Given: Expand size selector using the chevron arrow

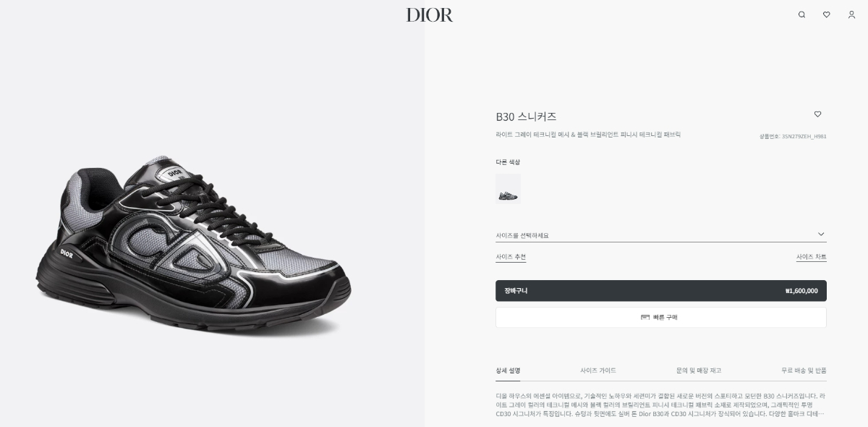Looking at the screenshot, I should click(821, 234).
